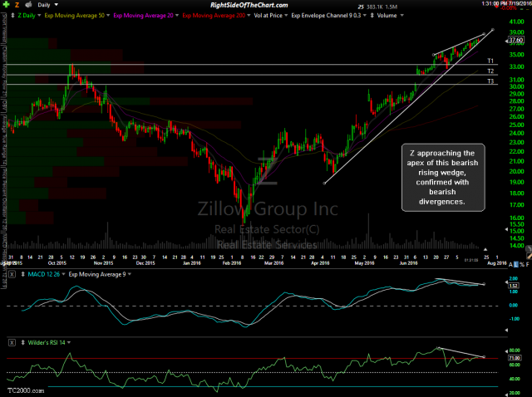
Task: Click the gray tool icon above the pencil
Action: pyautogui.click(x=529, y=248)
